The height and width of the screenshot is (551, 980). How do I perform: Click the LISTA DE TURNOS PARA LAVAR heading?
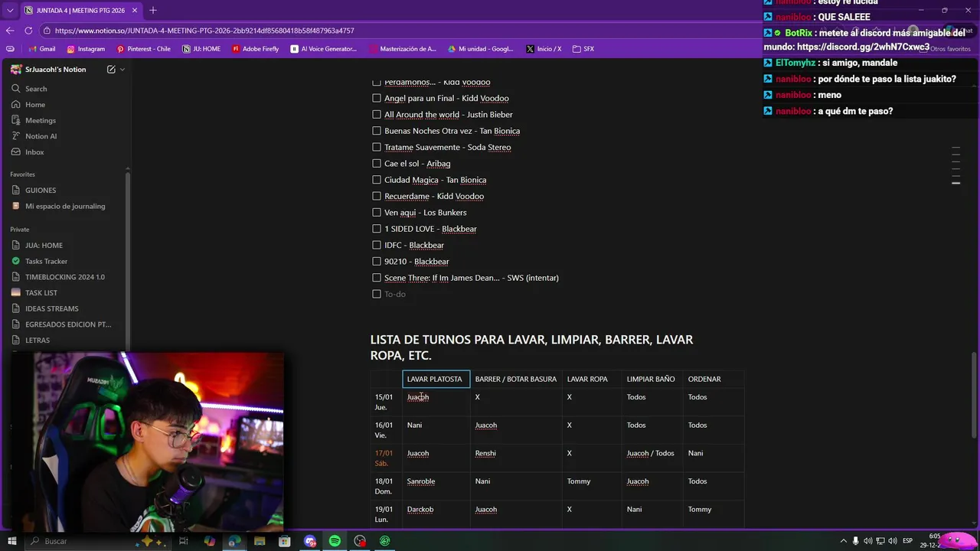point(531,347)
